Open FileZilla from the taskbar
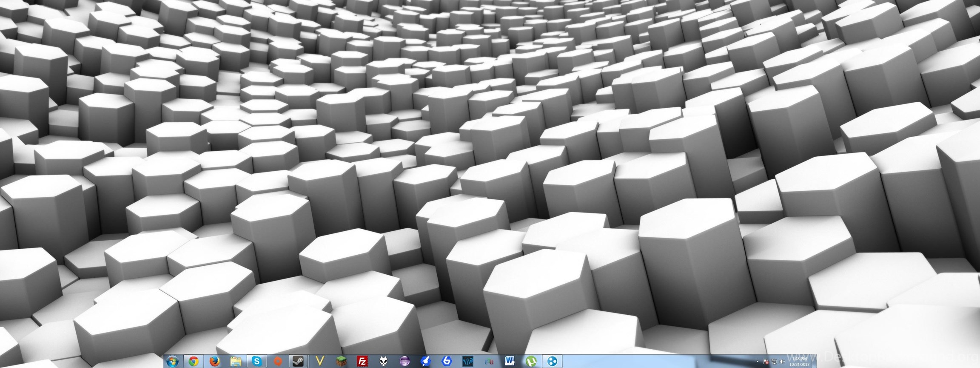The height and width of the screenshot is (368, 980). click(x=362, y=361)
